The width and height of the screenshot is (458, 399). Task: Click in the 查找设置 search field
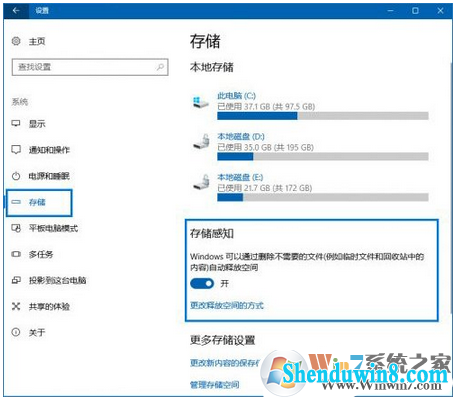90,67
